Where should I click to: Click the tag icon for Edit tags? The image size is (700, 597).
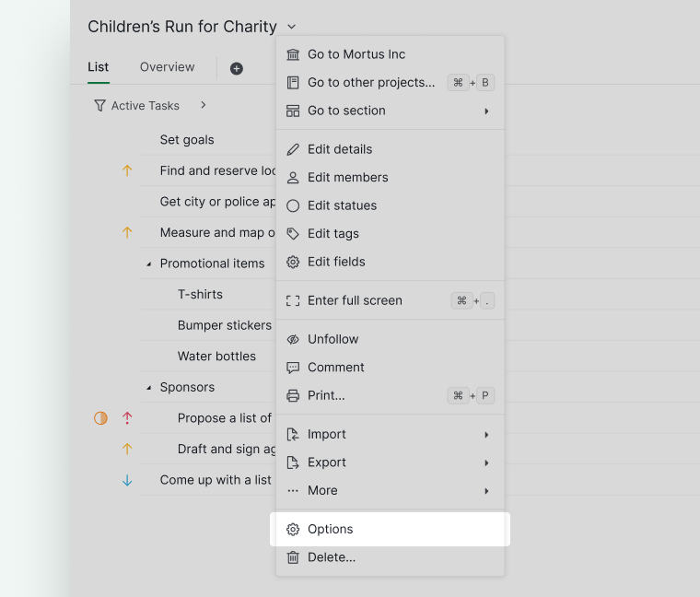click(293, 233)
